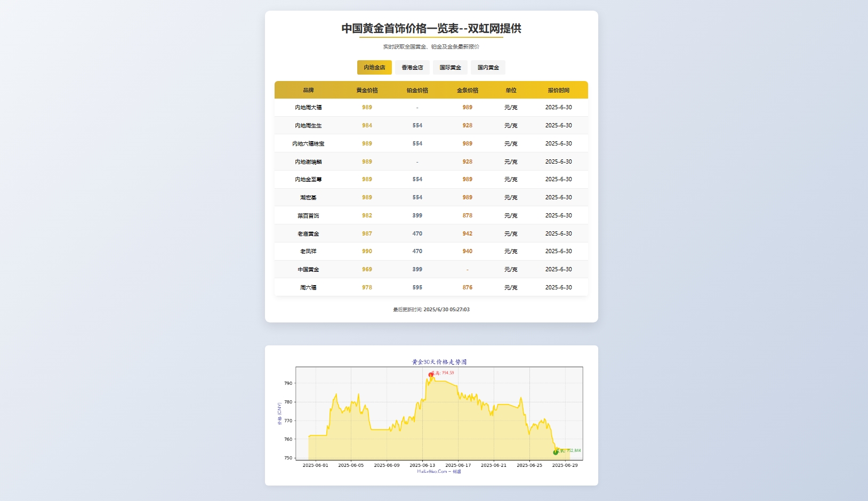
Task: Click gold bar price 878 for 菜百首饰
Action: pyautogui.click(x=467, y=216)
